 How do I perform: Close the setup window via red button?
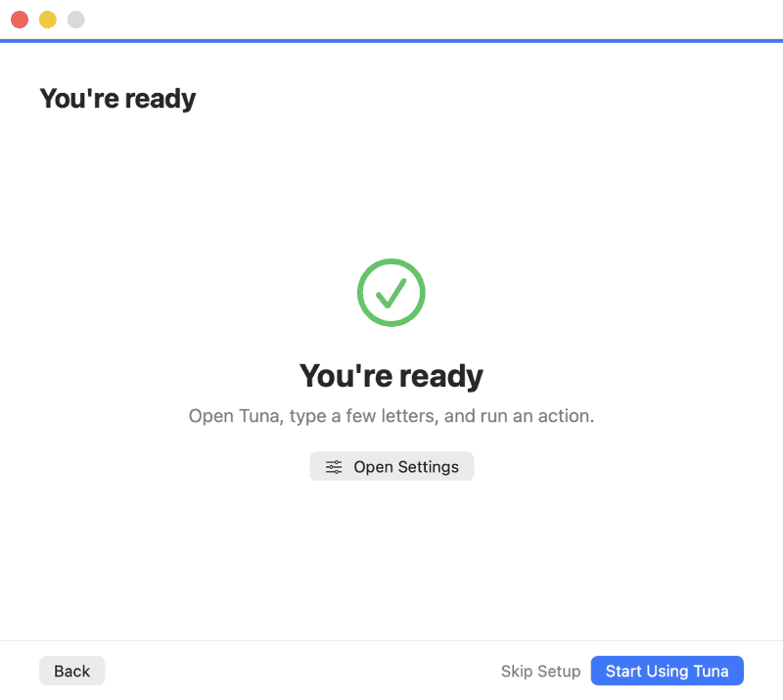pyautogui.click(x=20, y=20)
